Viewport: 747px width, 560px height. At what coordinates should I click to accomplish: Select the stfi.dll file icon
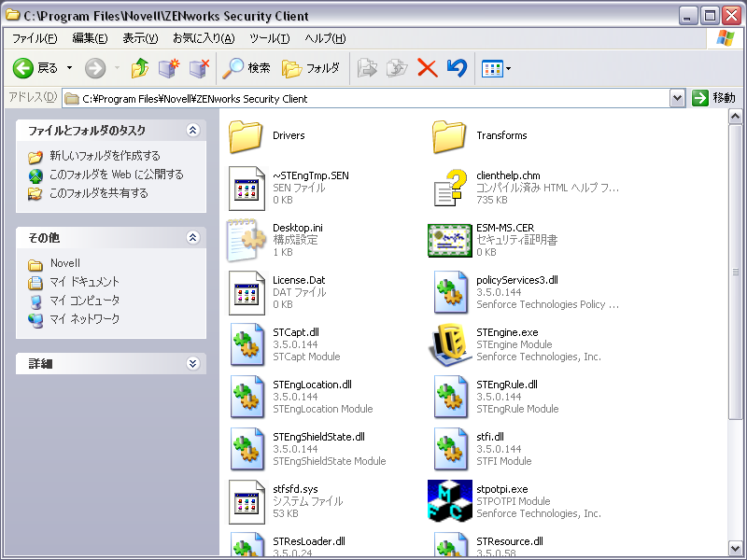(450, 449)
